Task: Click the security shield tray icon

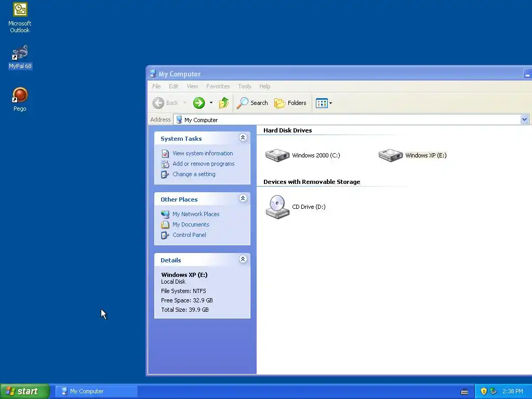Action: coord(484,391)
